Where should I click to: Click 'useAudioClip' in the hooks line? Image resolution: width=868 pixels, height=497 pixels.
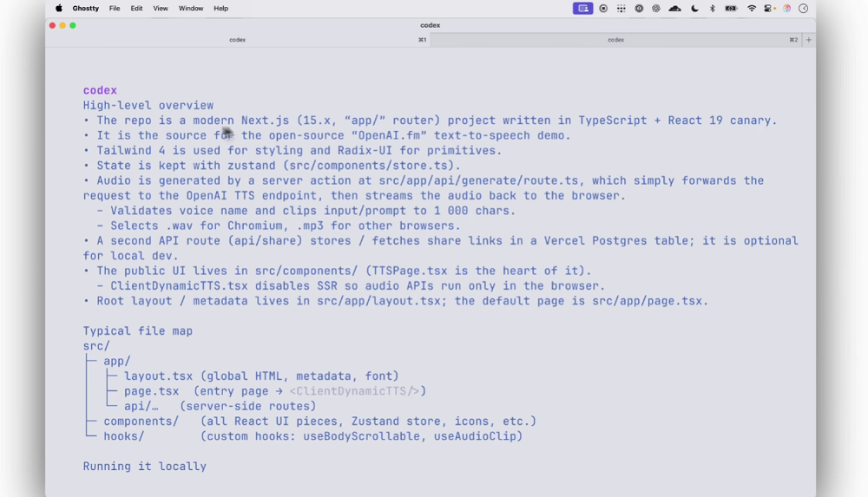[x=475, y=436]
